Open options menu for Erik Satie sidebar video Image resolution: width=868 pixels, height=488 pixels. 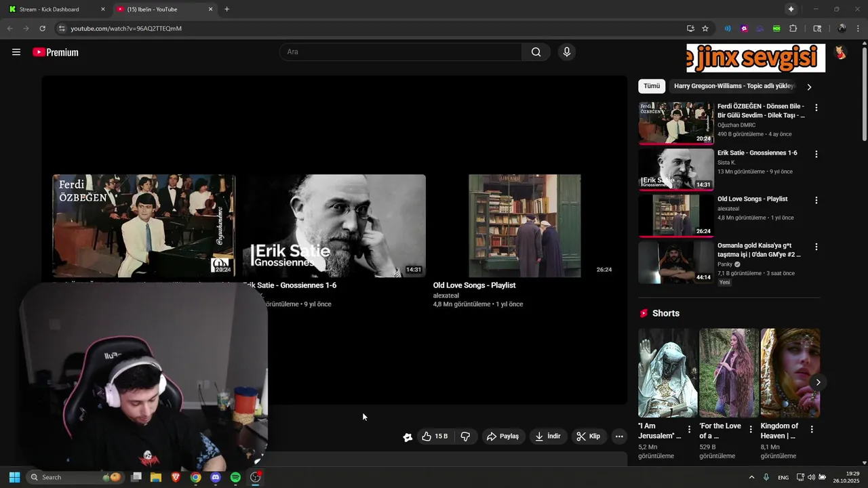pyautogui.click(x=816, y=154)
